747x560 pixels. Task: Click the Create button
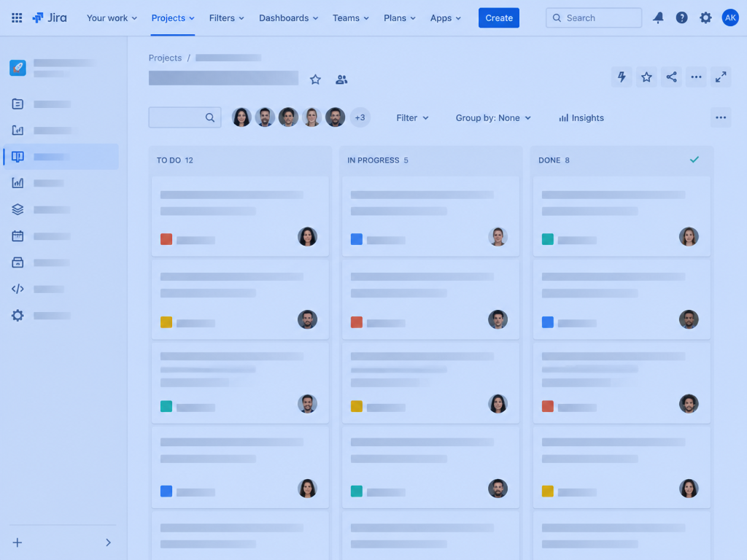(499, 18)
